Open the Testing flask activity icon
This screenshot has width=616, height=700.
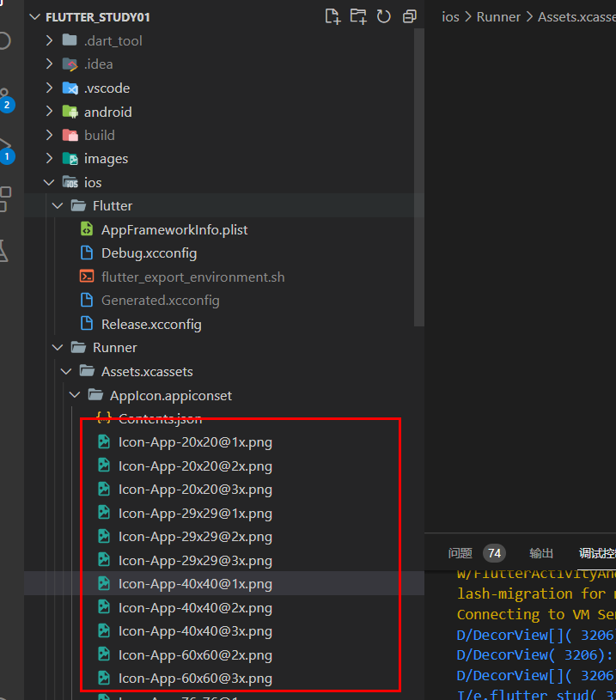pyautogui.click(x=3, y=251)
